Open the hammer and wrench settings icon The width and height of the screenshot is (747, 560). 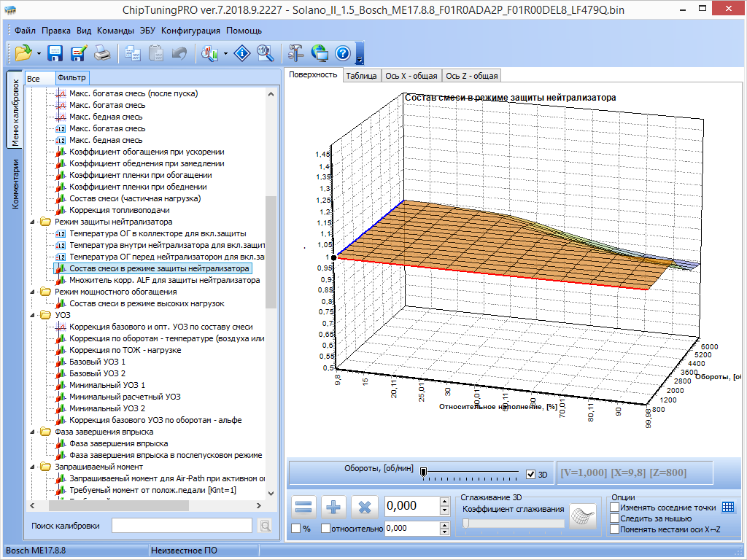point(295,53)
